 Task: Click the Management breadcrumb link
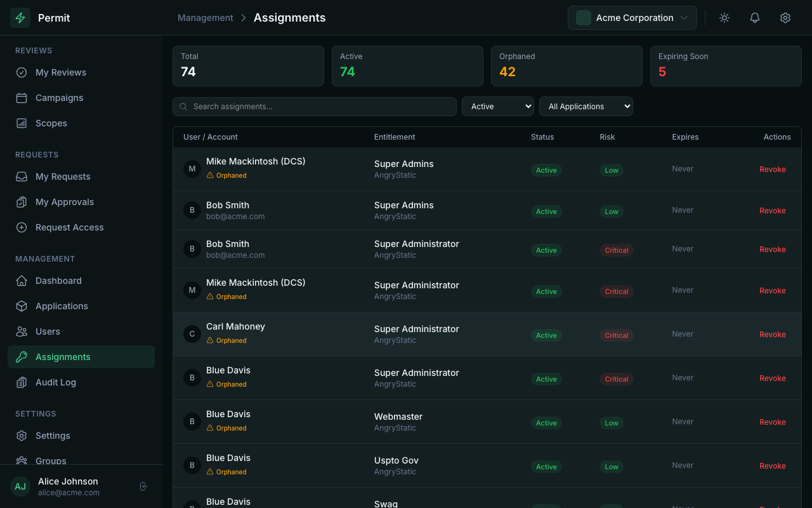coord(205,18)
